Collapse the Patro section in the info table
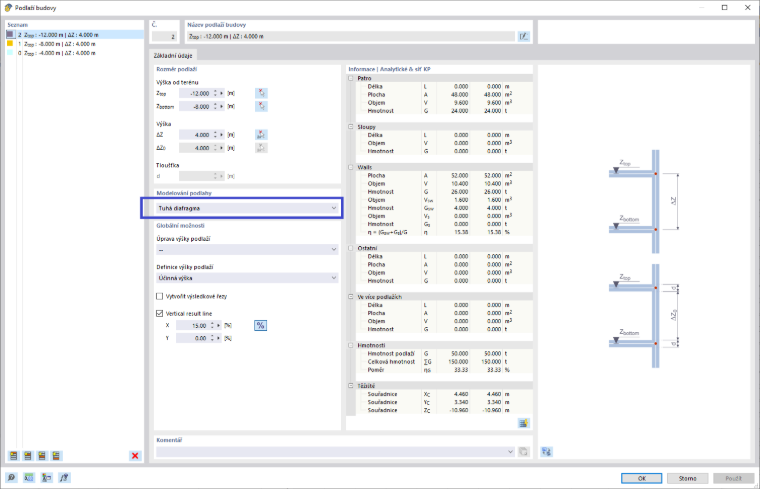Screen dimensions: 760x489 (x=351, y=78)
